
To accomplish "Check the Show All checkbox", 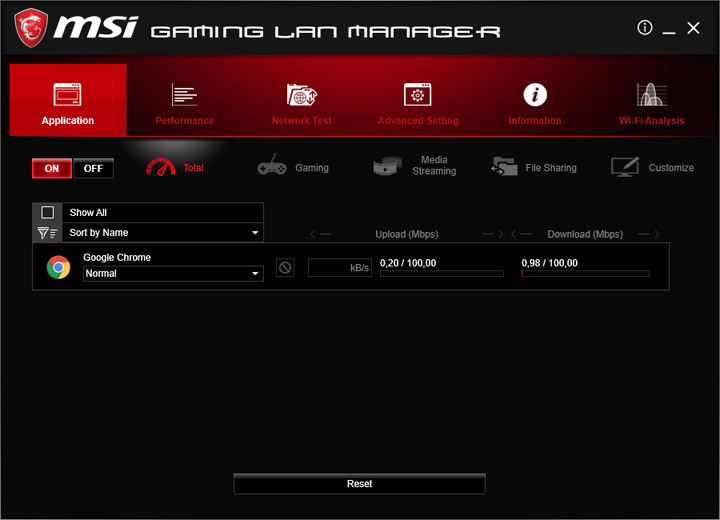I will click(x=47, y=212).
